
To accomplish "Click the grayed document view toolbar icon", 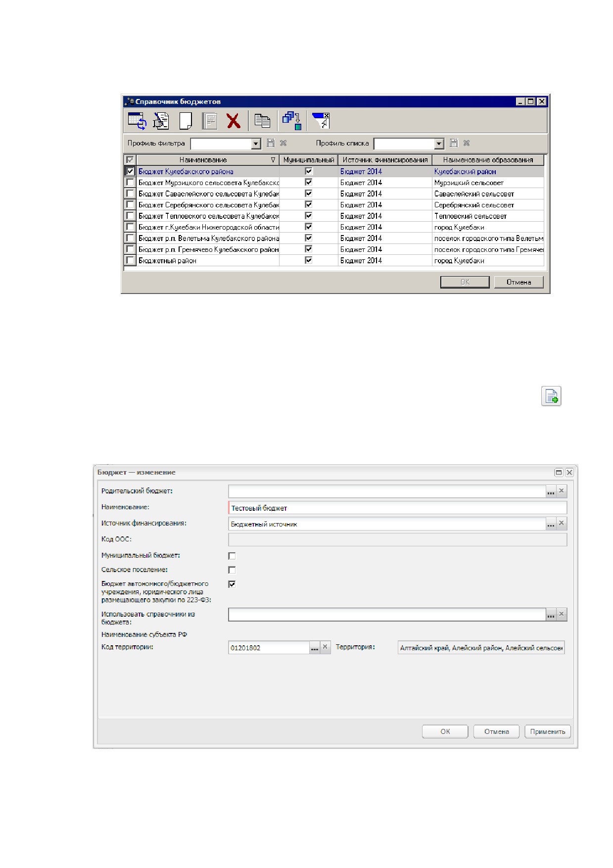I will [x=210, y=121].
